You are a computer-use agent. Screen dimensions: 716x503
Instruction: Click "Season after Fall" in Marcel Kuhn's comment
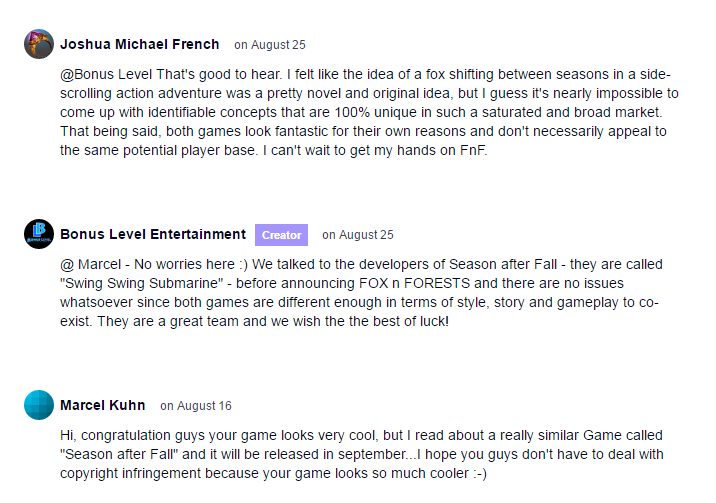[x=118, y=455]
